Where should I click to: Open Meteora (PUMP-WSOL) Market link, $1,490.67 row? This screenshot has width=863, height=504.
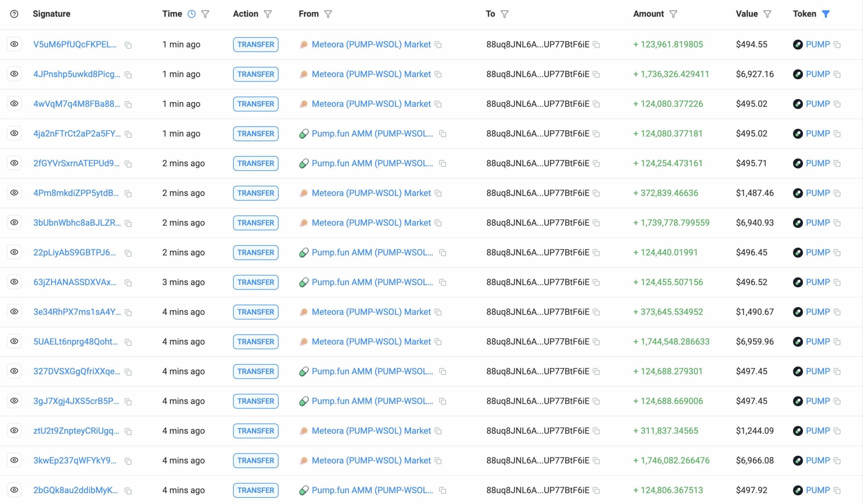pyautogui.click(x=371, y=312)
